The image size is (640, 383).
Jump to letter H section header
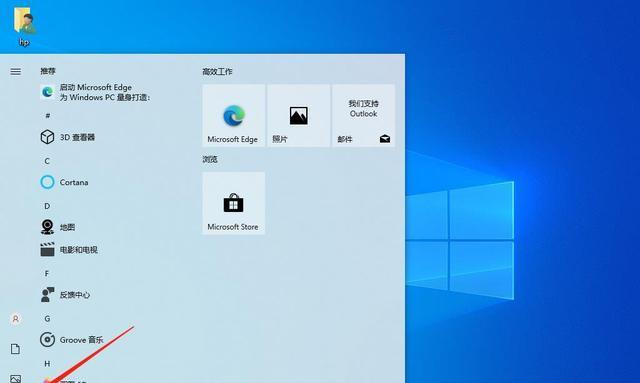[x=47, y=363]
